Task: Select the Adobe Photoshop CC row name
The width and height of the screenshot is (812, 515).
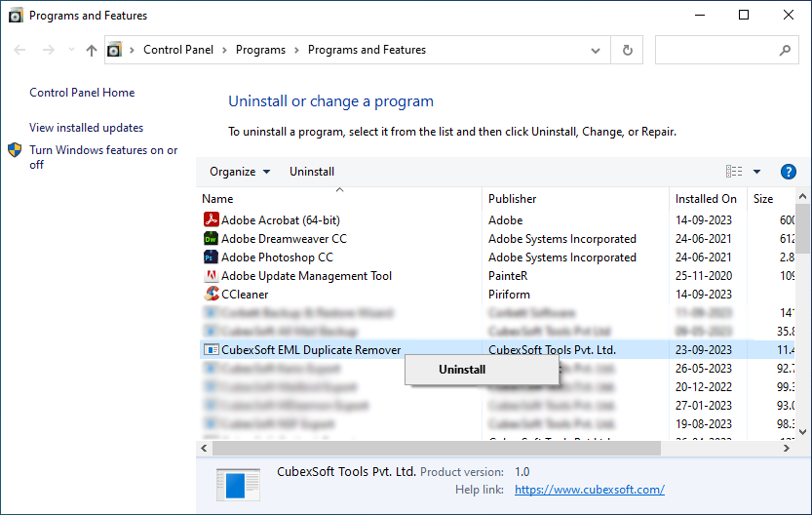Action: coord(277,257)
